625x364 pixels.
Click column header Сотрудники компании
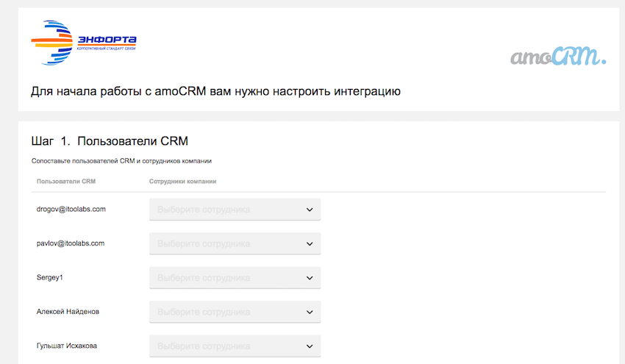[x=182, y=182]
